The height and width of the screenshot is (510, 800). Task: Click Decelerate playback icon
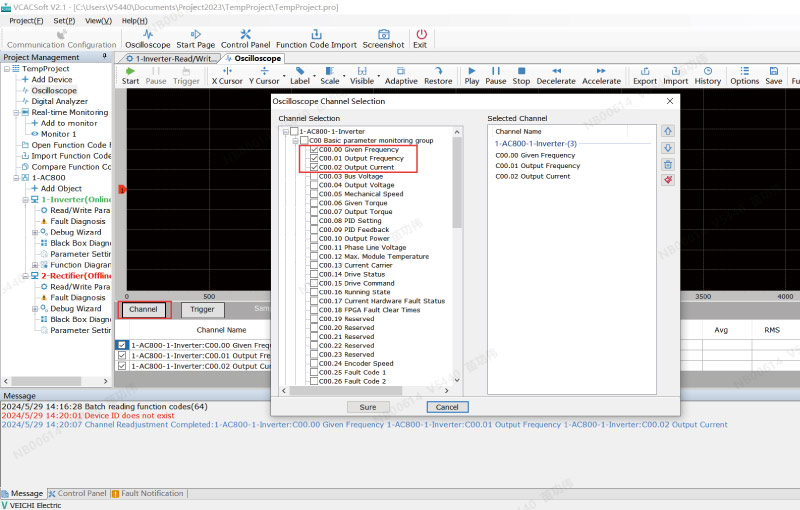pyautogui.click(x=556, y=71)
